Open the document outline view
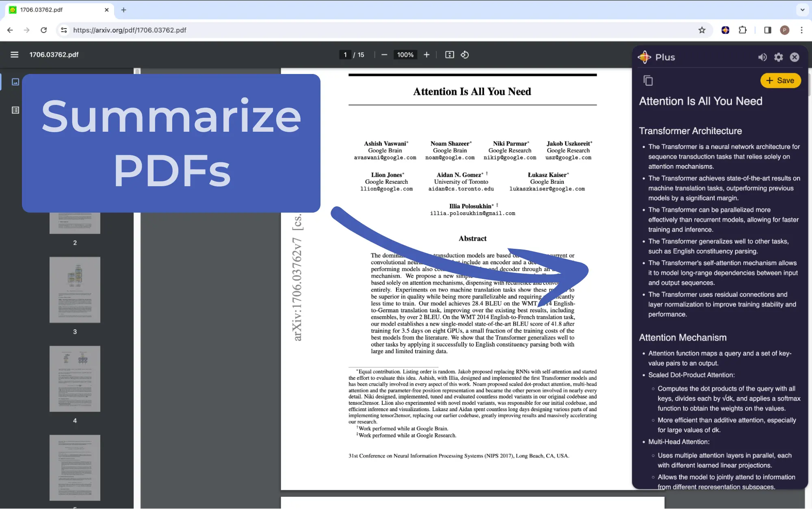This screenshot has height=509, width=812. point(15,110)
